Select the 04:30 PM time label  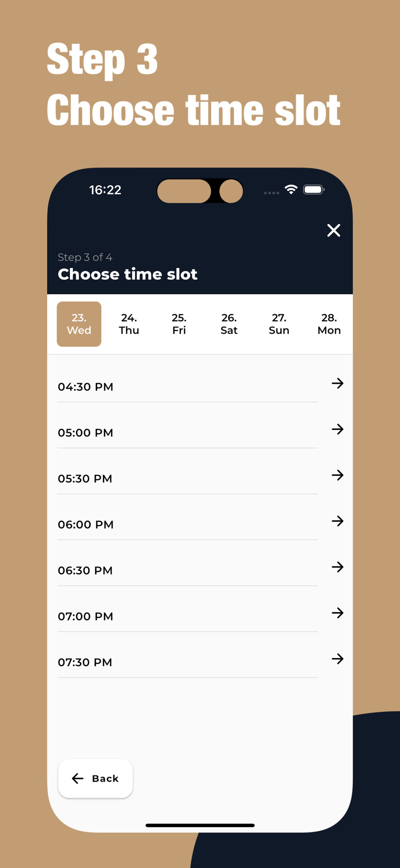point(85,387)
